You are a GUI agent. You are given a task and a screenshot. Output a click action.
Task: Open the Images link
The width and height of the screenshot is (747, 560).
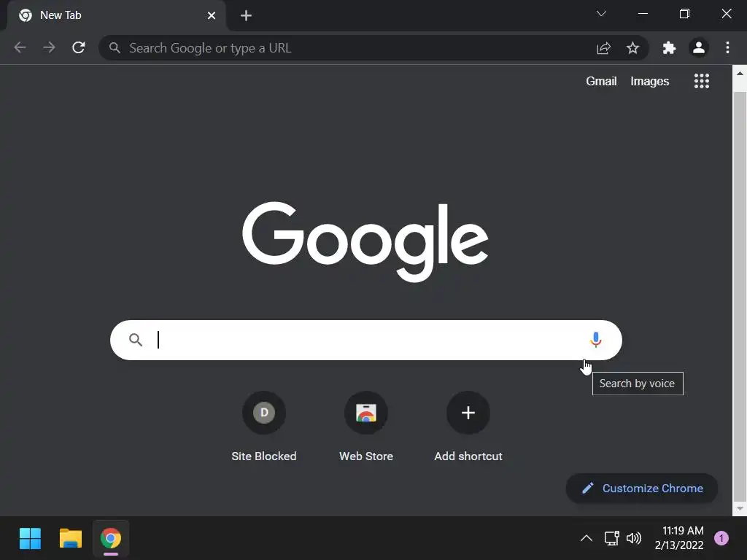[x=650, y=82]
